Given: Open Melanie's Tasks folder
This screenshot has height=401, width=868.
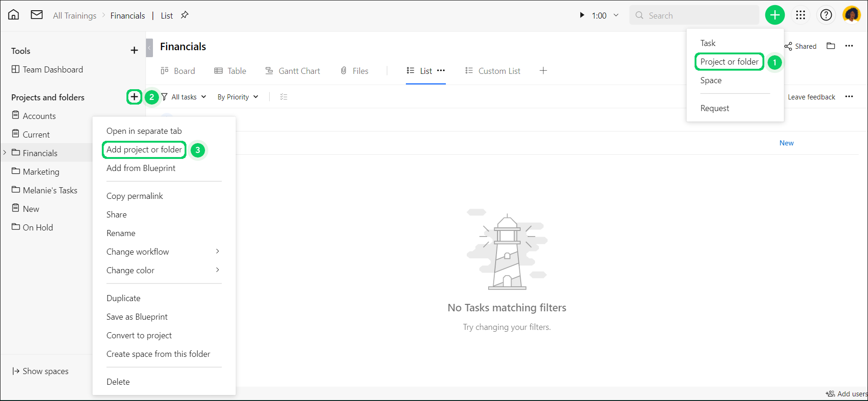Looking at the screenshot, I should (44, 190).
